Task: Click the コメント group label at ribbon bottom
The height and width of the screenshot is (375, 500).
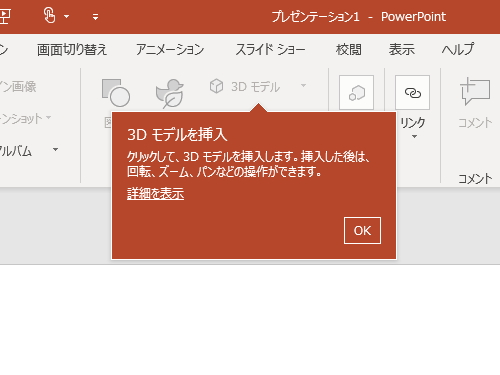Action: point(475,179)
